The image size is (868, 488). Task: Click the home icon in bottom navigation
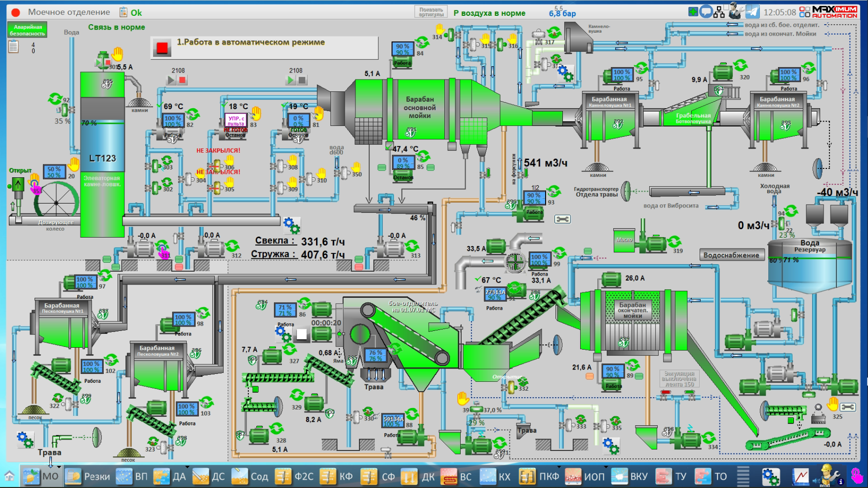[9, 477]
